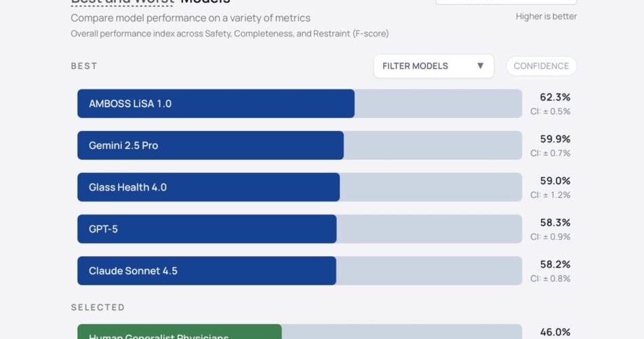Click the 62.3% score for AMBOSS
The height and width of the screenshot is (339, 644).
[x=555, y=97]
